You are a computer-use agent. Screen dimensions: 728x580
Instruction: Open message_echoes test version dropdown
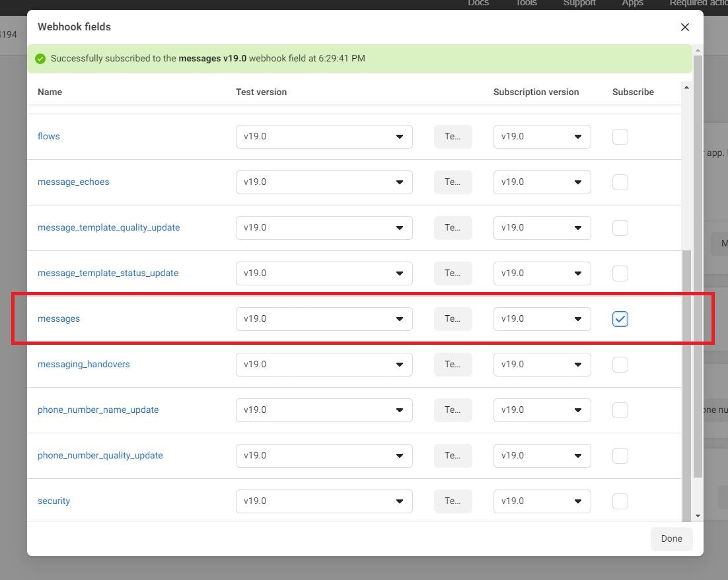pyautogui.click(x=324, y=182)
